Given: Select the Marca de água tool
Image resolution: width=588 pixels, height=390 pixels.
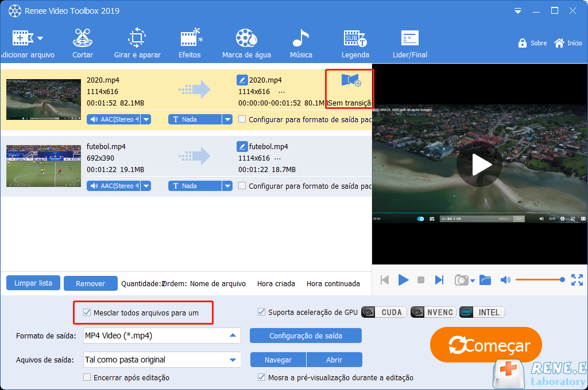Looking at the screenshot, I should 246,44.
